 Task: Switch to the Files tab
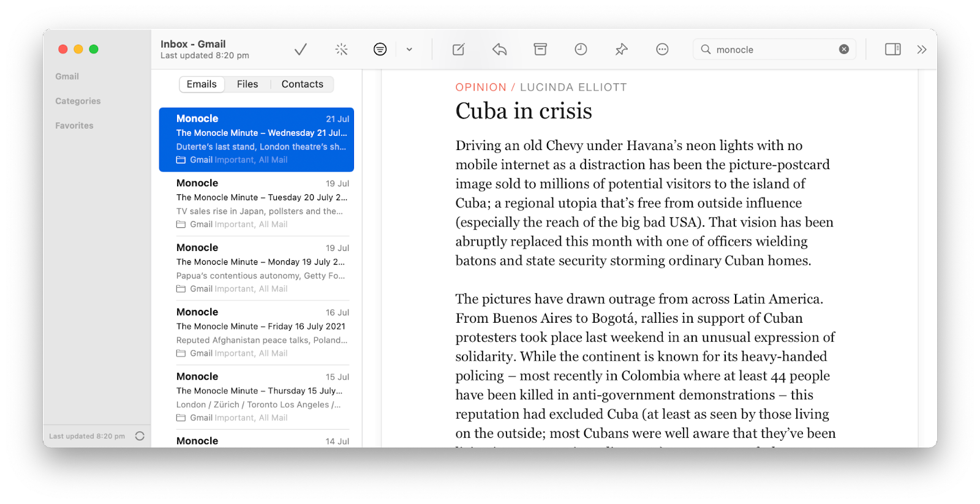(x=247, y=85)
